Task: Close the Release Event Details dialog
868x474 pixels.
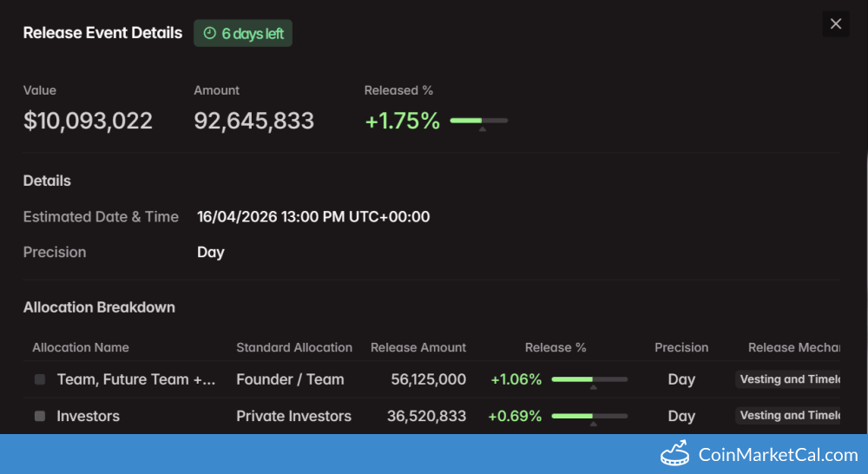Action: coord(836,24)
